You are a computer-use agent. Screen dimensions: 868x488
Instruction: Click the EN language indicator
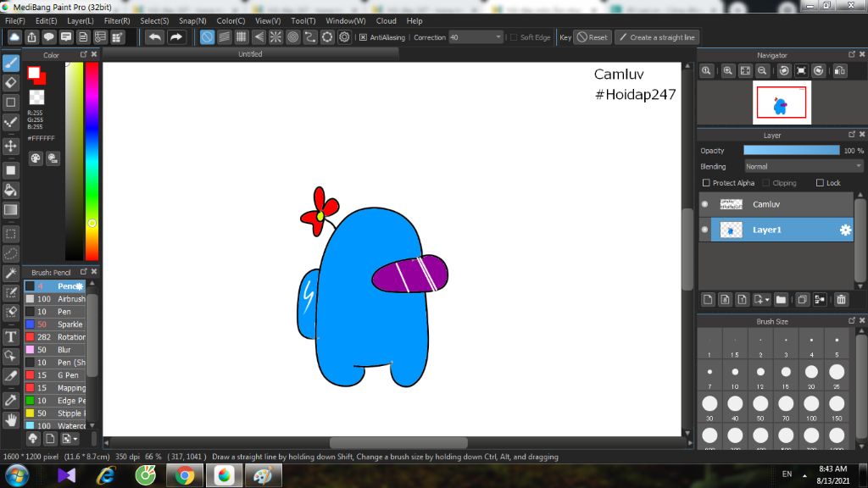point(787,474)
